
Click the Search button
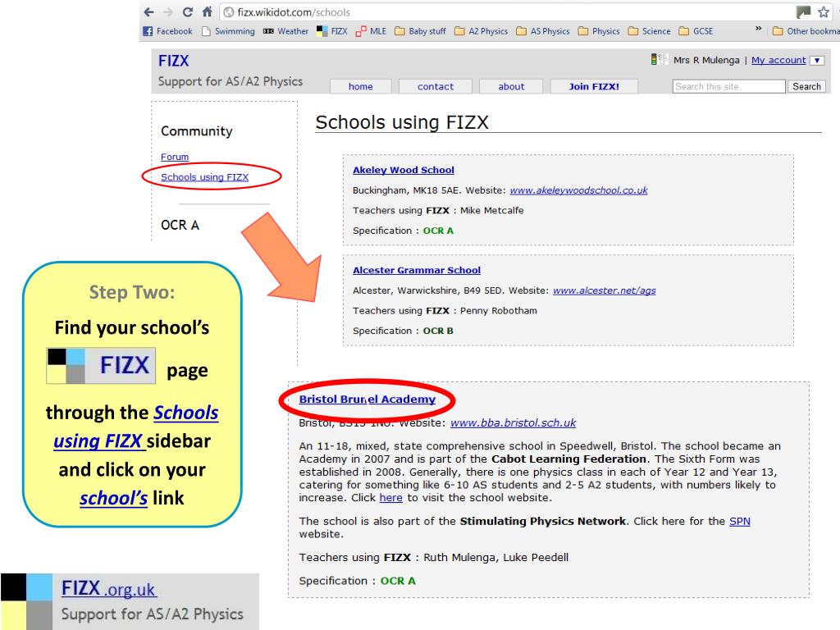click(x=807, y=86)
